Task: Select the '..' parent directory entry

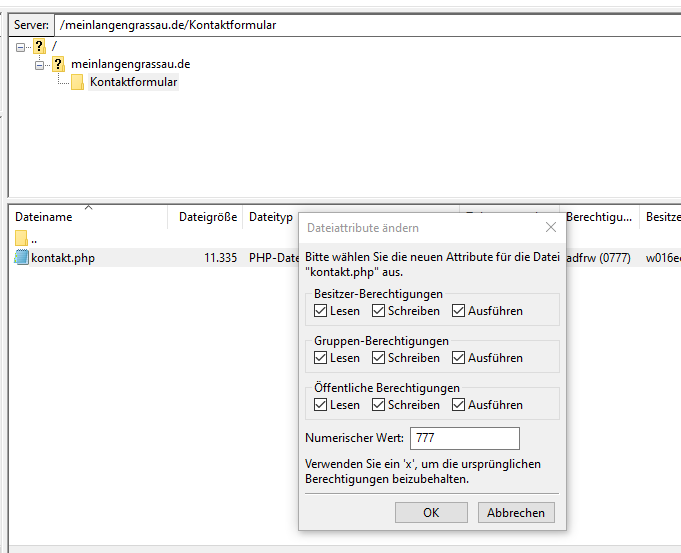Action: (x=34, y=239)
